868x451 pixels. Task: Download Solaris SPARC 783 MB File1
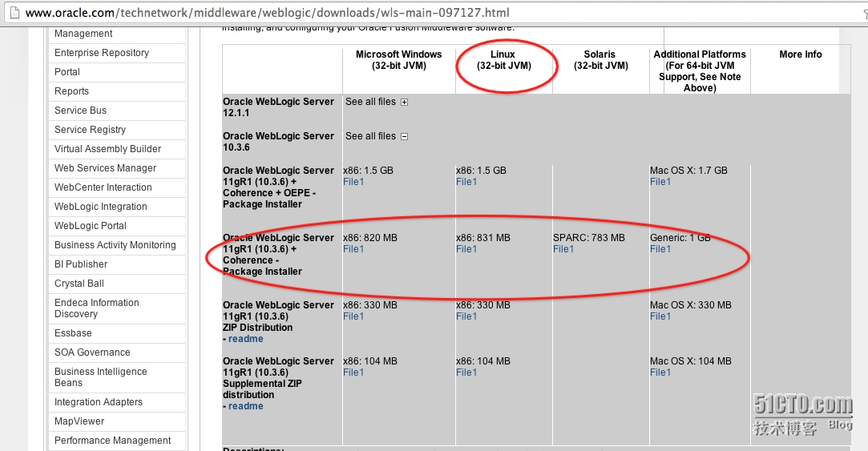click(x=563, y=249)
